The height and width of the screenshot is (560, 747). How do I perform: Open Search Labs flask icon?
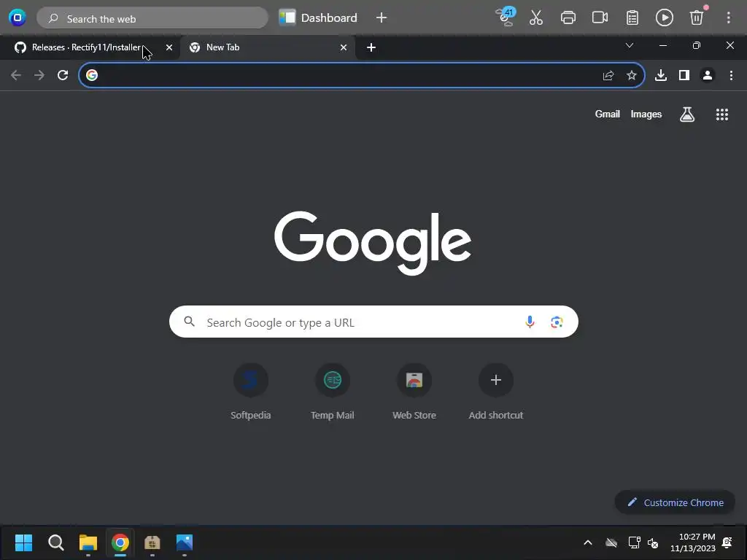pyautogui.click(x=687, y=114)
